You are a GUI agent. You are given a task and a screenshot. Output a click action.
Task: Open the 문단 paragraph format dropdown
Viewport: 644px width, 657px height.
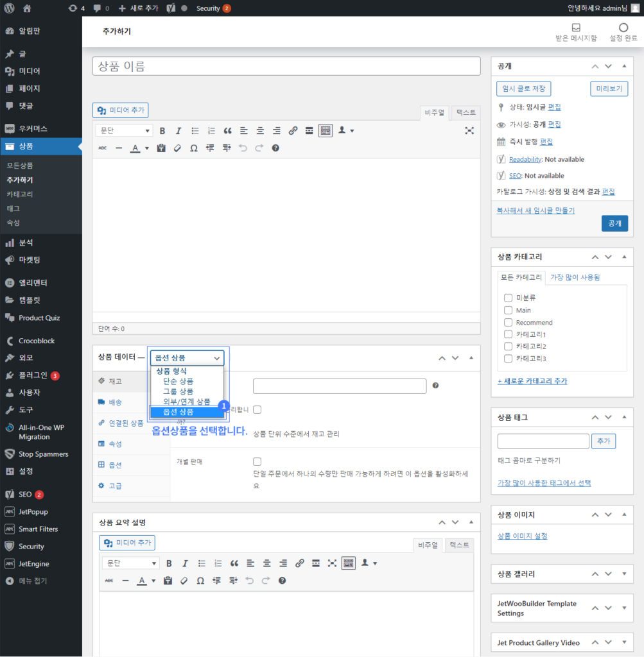tap(124, 131)
